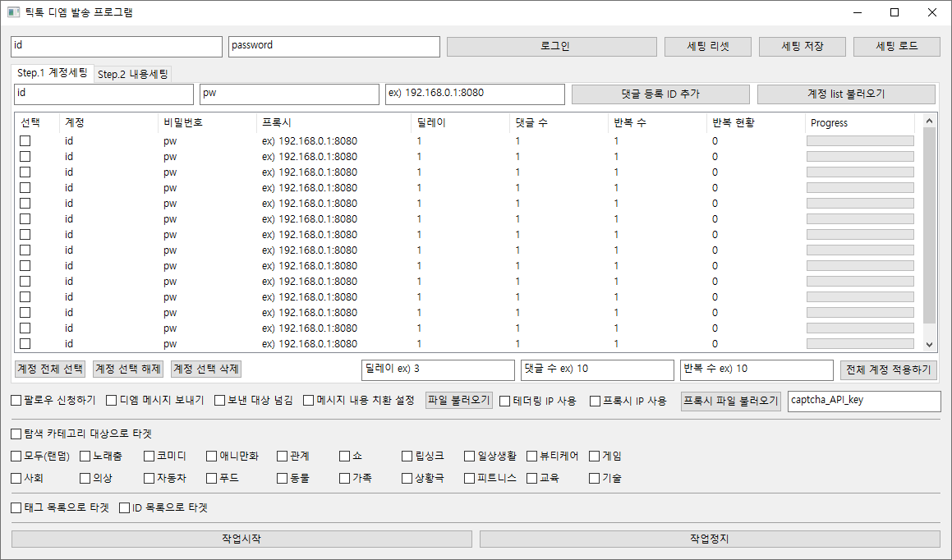
Task: Check the 피트니스 category
Action: tap(469, 479)
